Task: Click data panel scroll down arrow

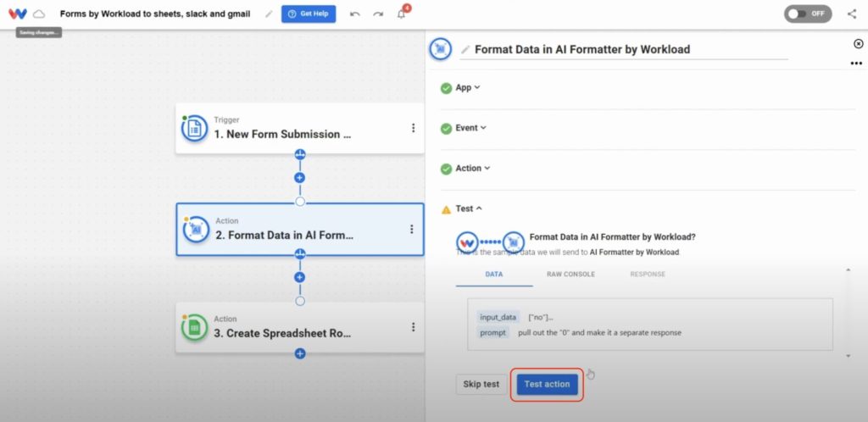Action: 848,356
